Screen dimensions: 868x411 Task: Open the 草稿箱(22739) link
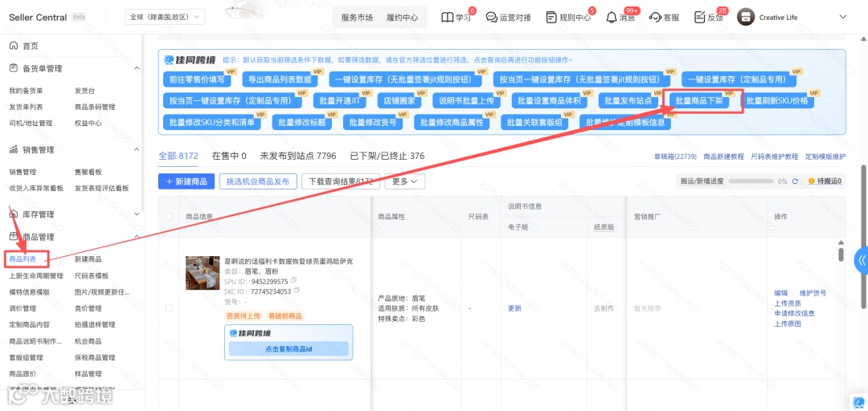click(x=675, y=157)
